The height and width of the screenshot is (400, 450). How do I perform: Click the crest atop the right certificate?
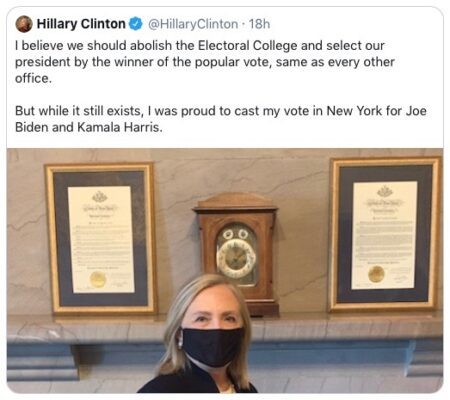click(385, 192)
